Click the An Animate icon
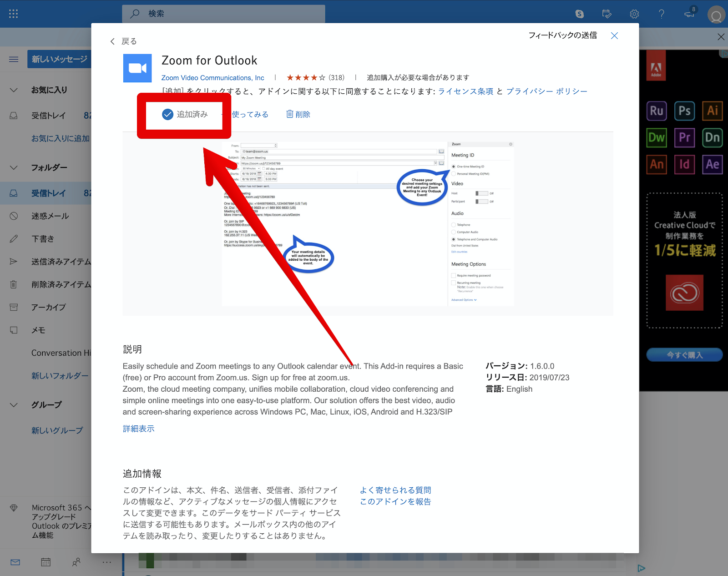 point(657,164)
